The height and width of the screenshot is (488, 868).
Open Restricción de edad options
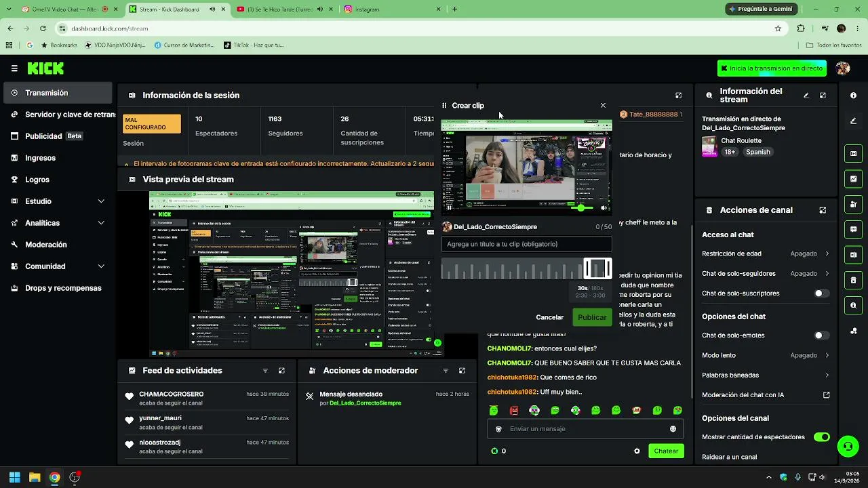point(766,253)
